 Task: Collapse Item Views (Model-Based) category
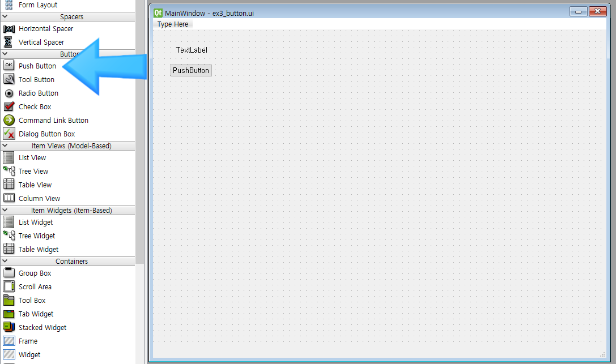coord(5,145)
